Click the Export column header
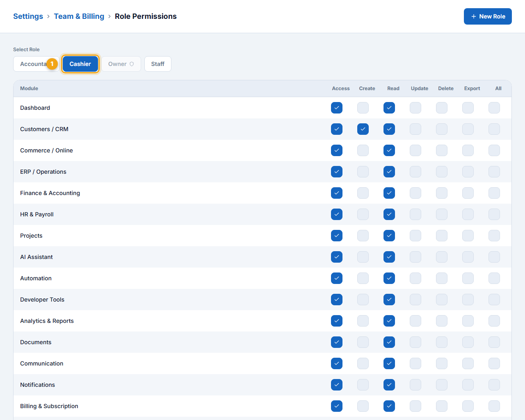 tap(472, 89)
